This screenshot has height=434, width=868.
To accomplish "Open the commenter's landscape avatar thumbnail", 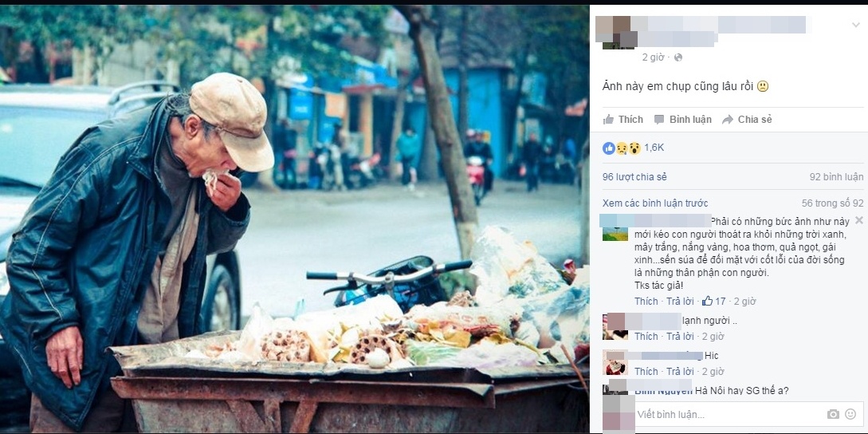I will coord(615,234).
